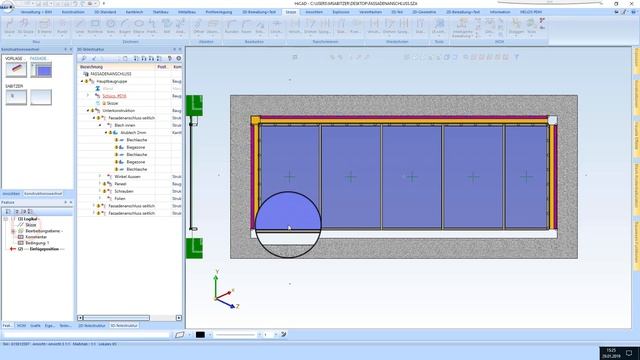
Task: Collapse the Hauptbaugruppe tree node
Action: 82,81
